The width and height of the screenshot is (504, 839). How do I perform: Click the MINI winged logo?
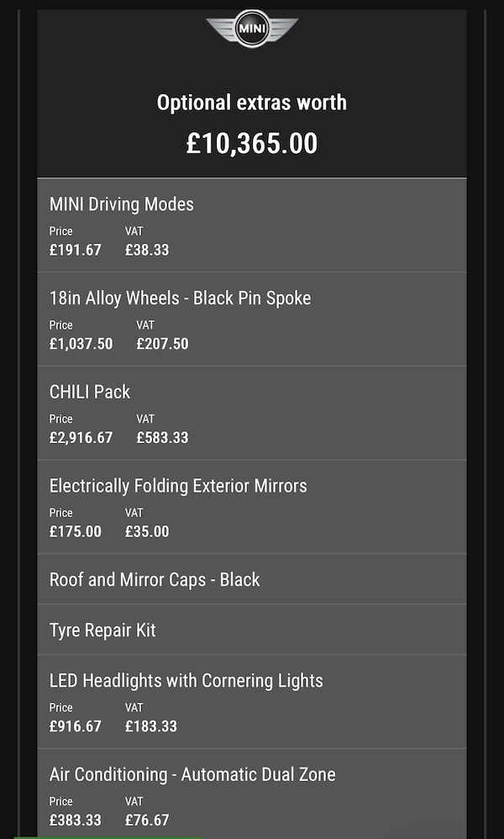click(x=252, y=29)
